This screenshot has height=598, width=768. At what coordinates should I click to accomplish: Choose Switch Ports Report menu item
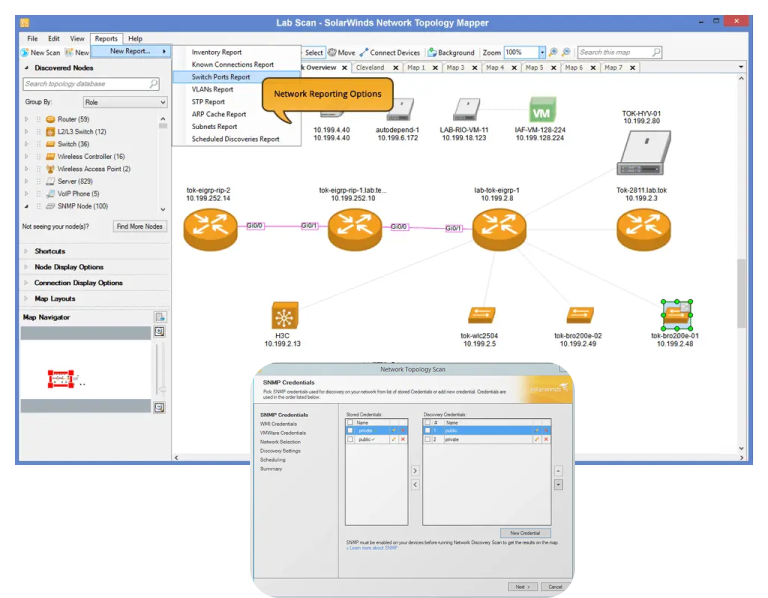(237, 77)
